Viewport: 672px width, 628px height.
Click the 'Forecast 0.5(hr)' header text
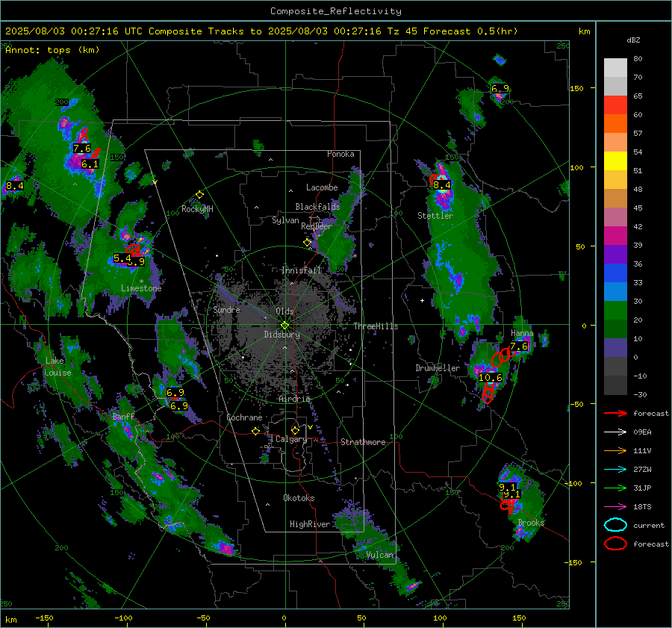pyautogui.click(x=470, y=31)
